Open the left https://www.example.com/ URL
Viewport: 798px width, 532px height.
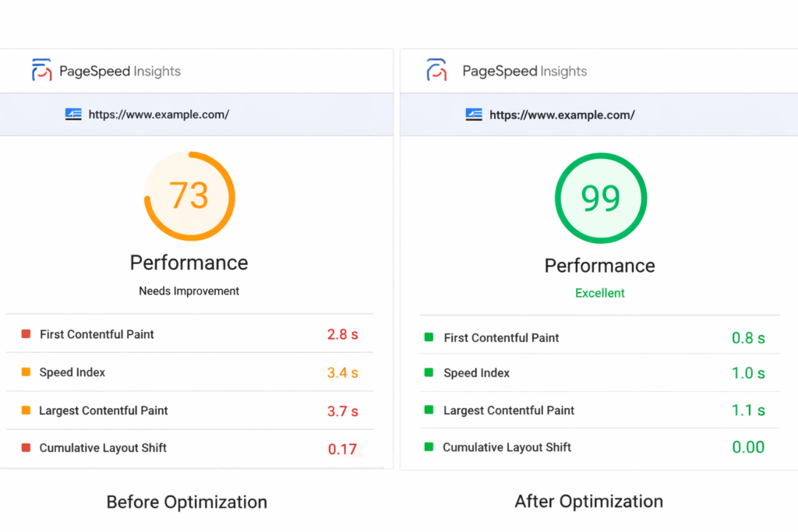click(158, 115)
